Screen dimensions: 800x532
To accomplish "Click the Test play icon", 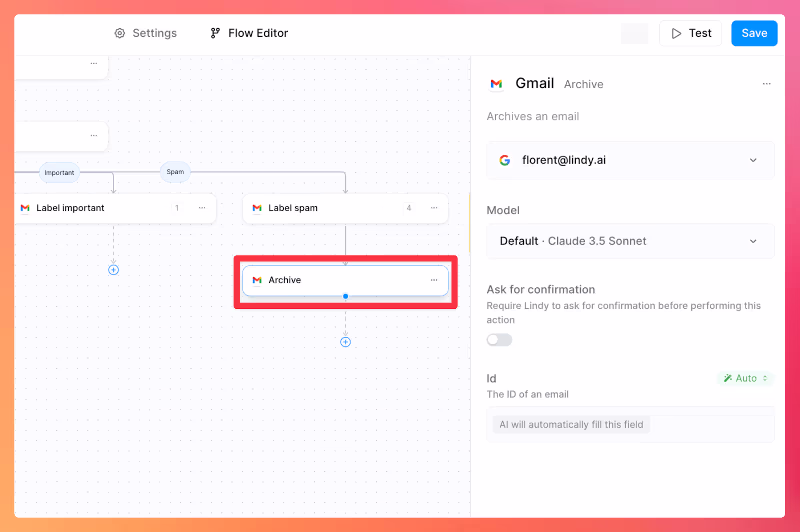I will click(x=676, y=33).
